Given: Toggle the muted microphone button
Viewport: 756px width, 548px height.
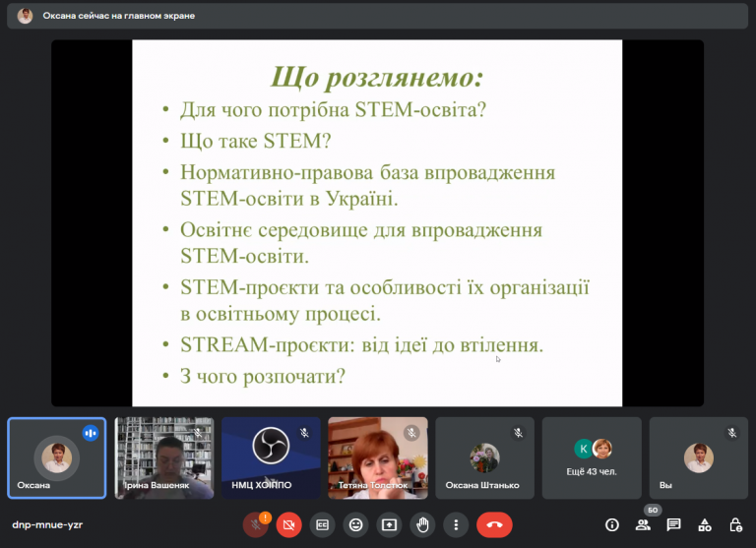Looking at the screenshot, I should click(256, 524).
